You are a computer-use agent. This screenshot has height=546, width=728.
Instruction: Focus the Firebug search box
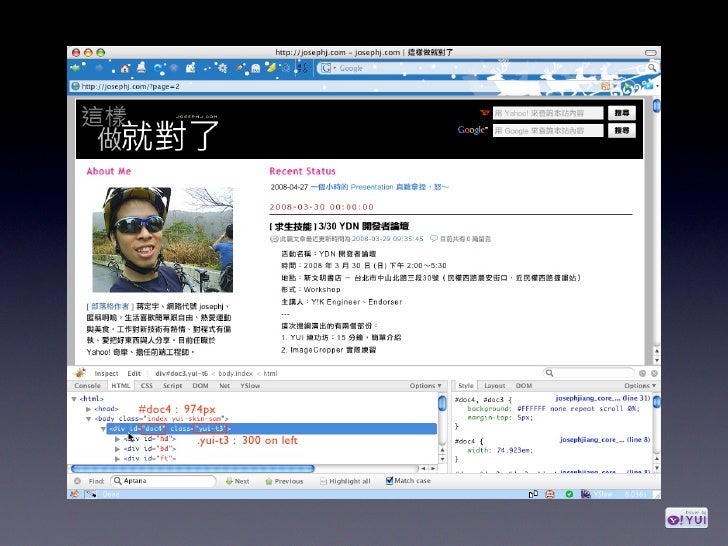588,373
